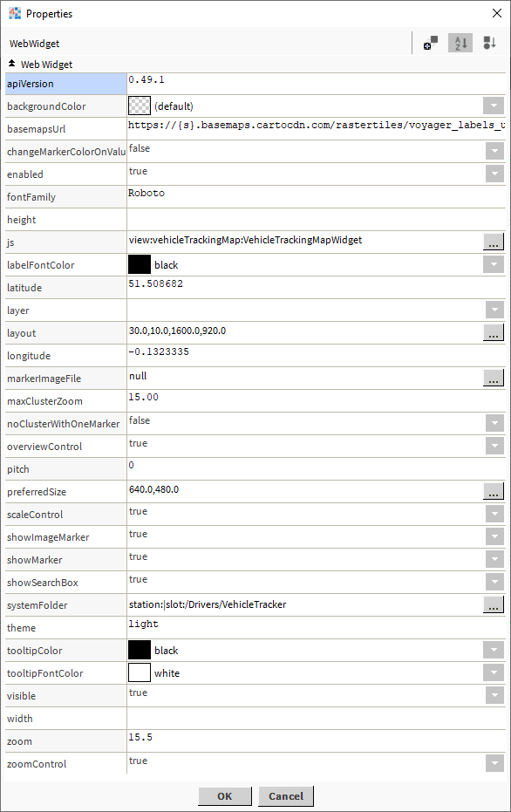Browse systemFolder path via ellipsis button
511x812 pixels.
coord(494,604)
